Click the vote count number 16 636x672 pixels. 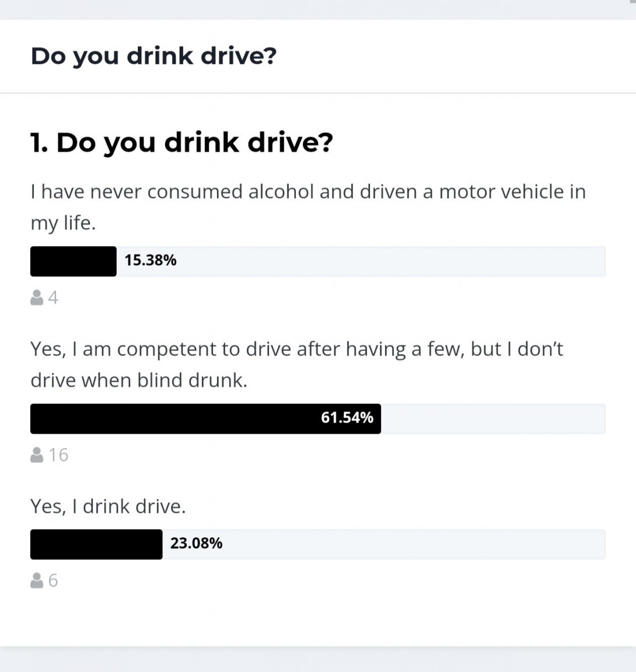pyautogui.click(x=58, y=455)
